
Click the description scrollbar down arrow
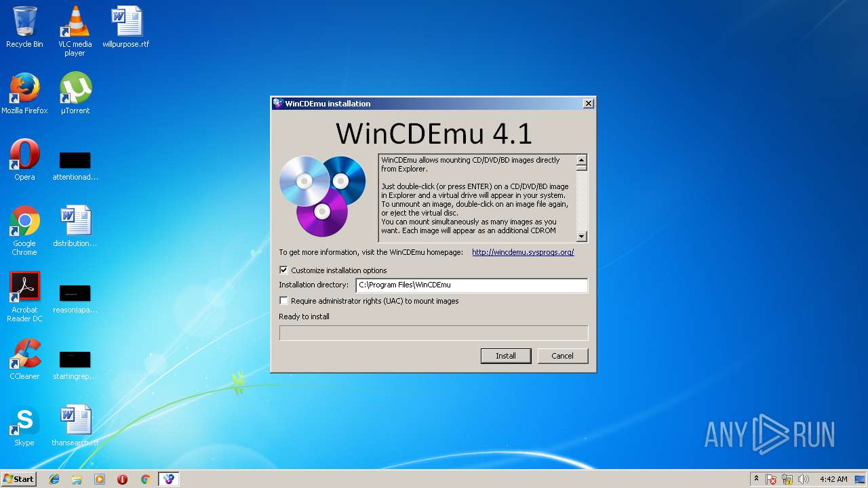(581, 236)
